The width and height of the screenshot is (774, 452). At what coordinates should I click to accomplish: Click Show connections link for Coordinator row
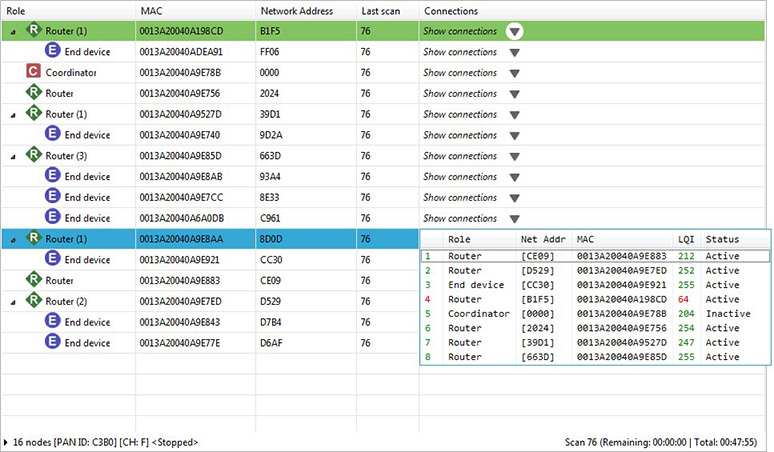click(460, 73)
